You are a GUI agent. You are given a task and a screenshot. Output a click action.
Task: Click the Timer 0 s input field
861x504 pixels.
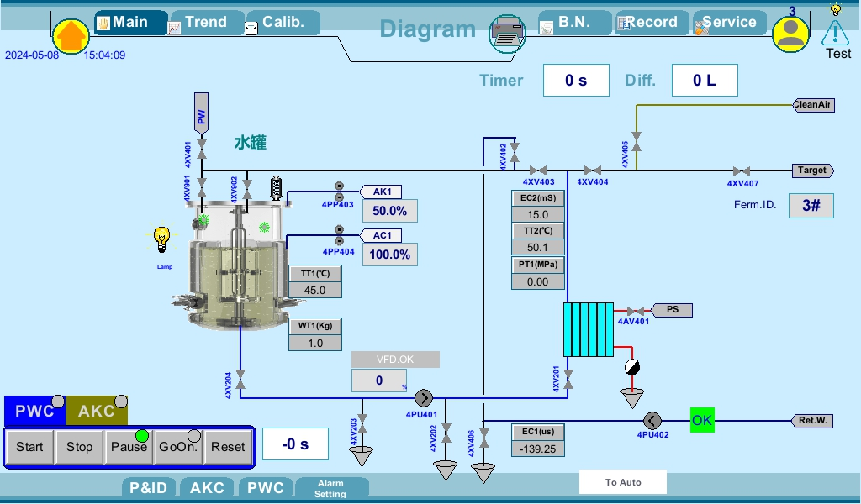[x=576, y=80]
